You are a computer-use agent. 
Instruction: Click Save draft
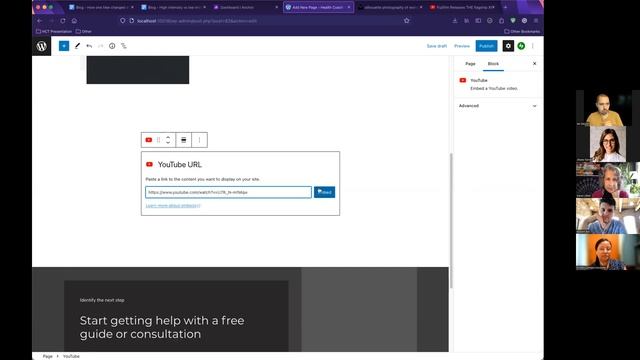coord(437,46)
